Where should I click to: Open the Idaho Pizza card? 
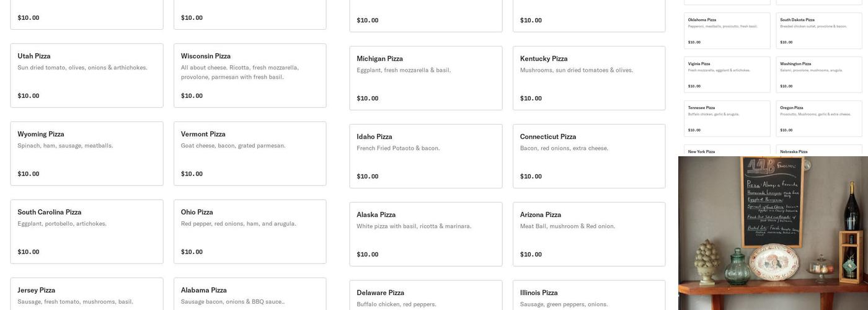[x=426, y=156]
